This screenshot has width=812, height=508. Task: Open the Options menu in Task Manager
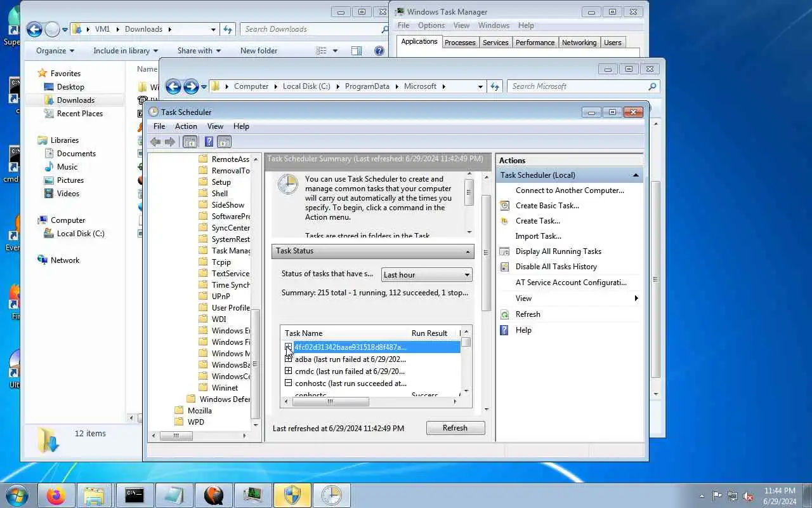[x=431, y=25]
